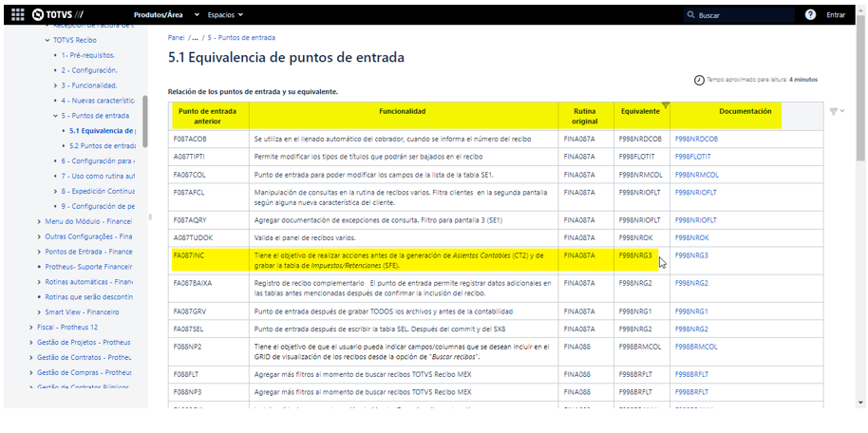Open 1- Pré-requisitos page

tap(88, 55)
